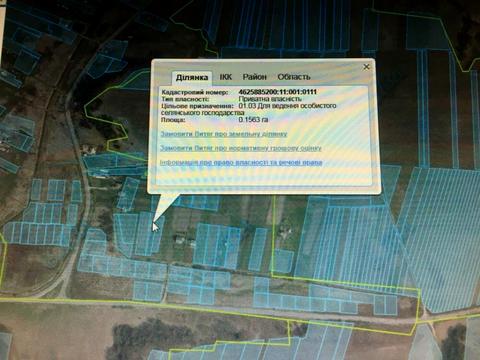Open ownership rights information link
The width and height of the screenshot is (480, 360).
(241, 162)
